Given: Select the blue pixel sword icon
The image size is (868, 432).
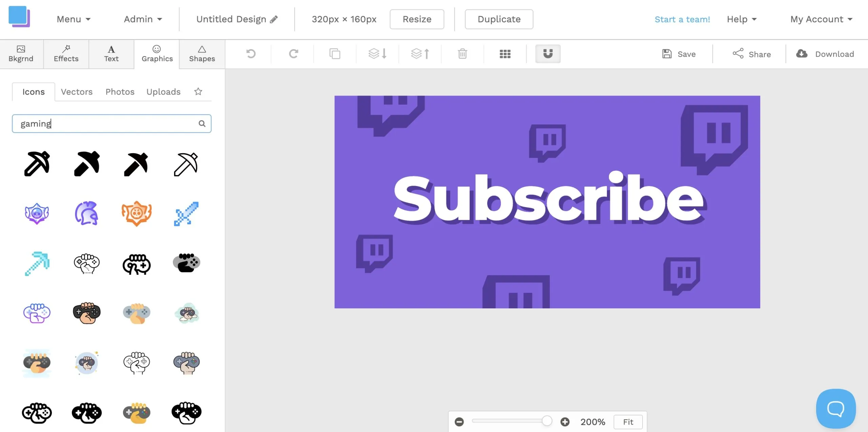Looking at the screenshot, I should click(x=186, y=214).
